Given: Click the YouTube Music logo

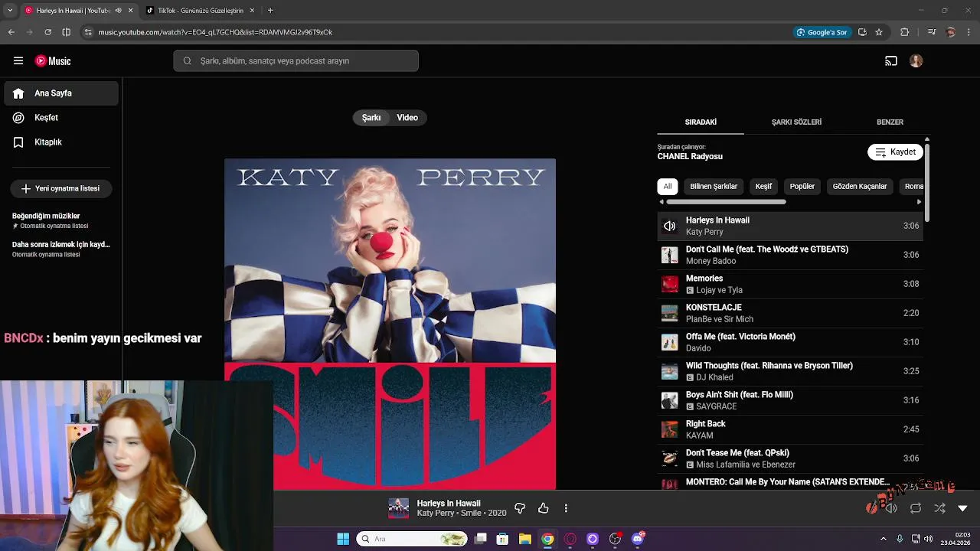Looking at the screenshot, I should click(53, 61).
